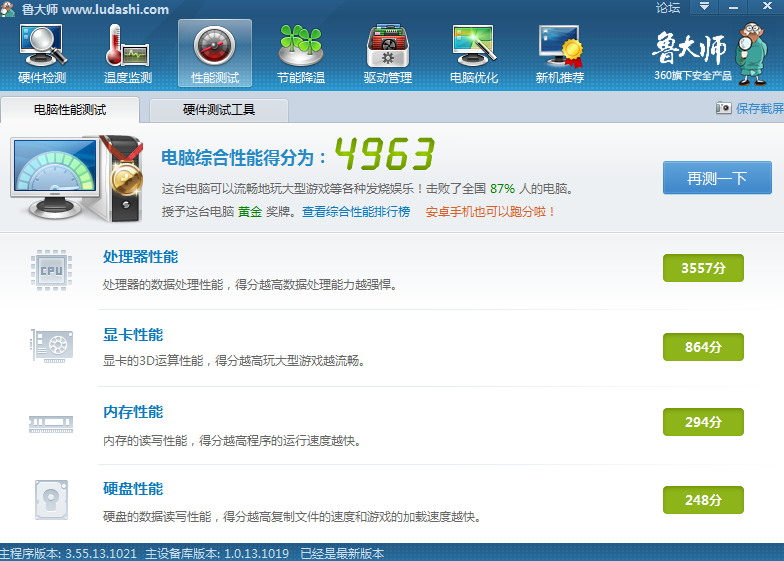Screen dimensions: 784x561
Task: Open 查看综合性能排行榜 ranking link
Action: [356, 212]
